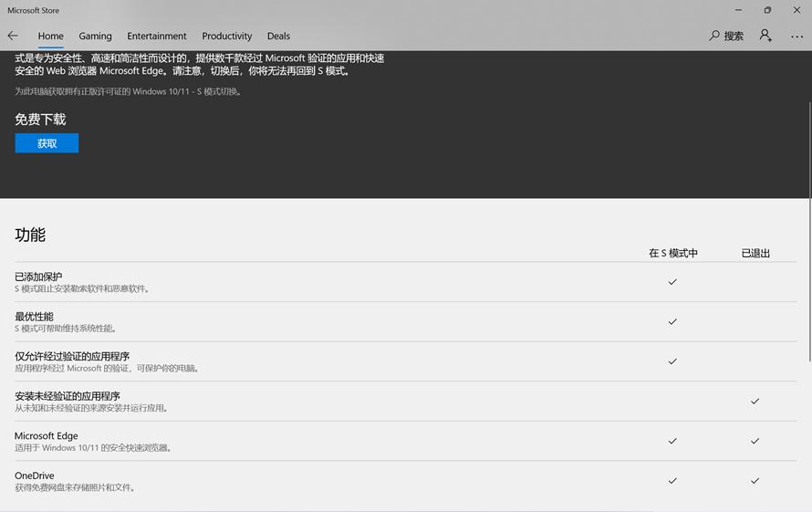812x512 pixels.
Task: Click S-mode checkmark for 已添加保护
Action: pos(672,282)
